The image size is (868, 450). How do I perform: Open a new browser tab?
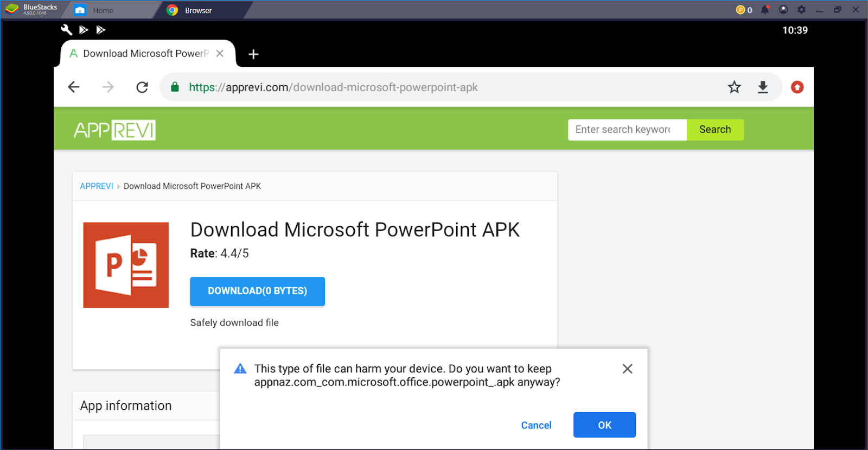pos(253,54)
